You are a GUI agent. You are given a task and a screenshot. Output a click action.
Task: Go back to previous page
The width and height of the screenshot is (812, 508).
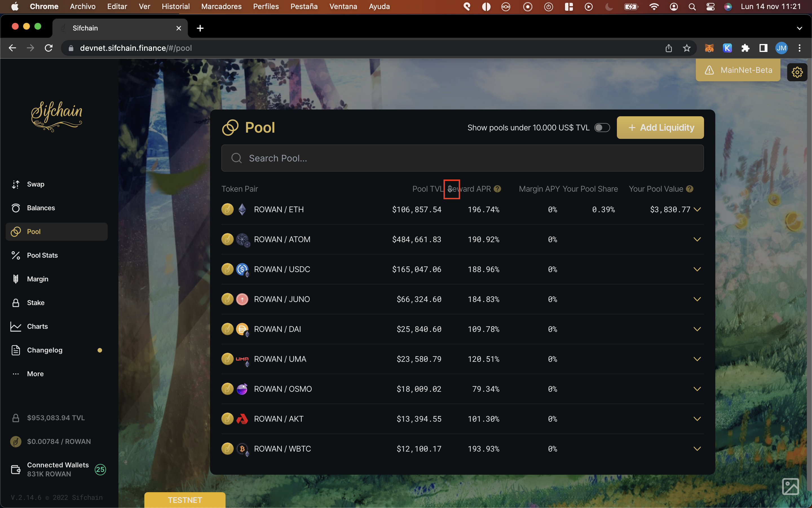click(x=12, y=48)
